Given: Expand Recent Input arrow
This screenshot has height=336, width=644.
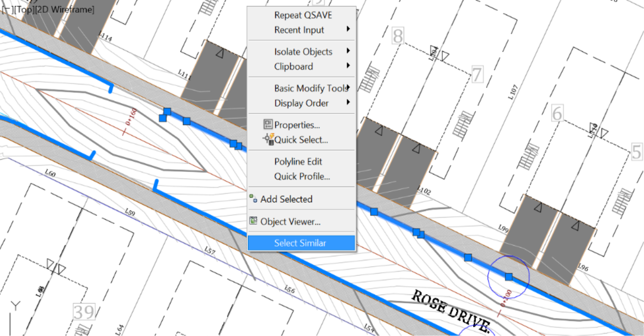Looking at the screenshot, I should [x=348, y=29].
